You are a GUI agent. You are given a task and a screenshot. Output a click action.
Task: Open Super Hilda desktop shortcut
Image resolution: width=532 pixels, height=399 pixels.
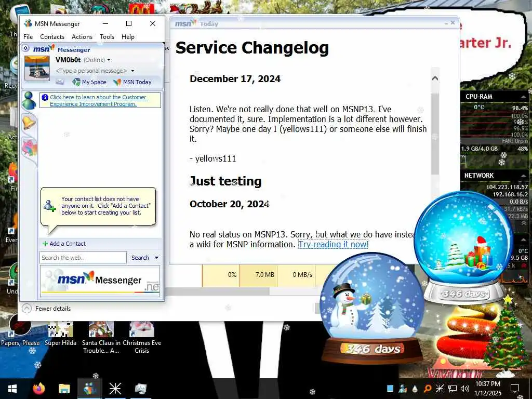(x=60, y=334)
